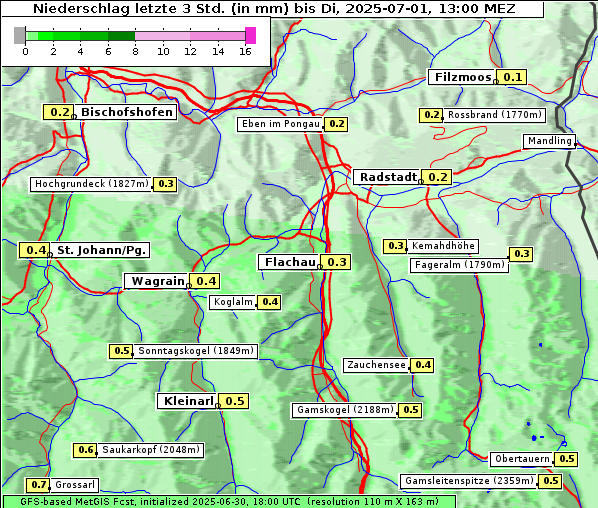Select the St. Johann/Pg. label
Viewport: 598px width, 508px height.
pos(101,250)
